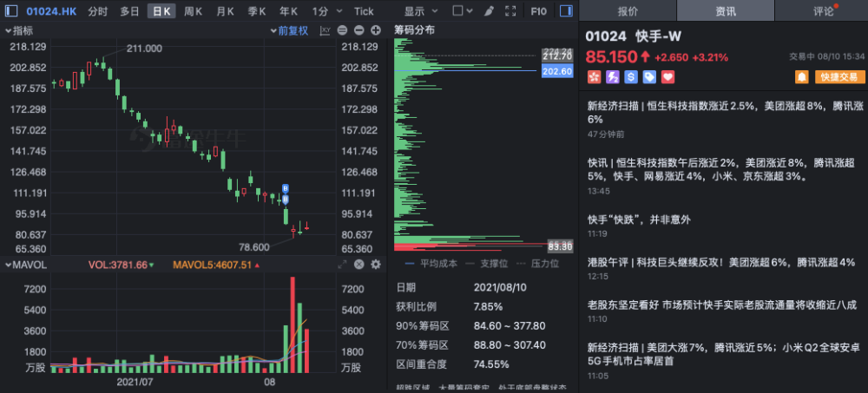Open the 资讯 news tab

(725, 11)
